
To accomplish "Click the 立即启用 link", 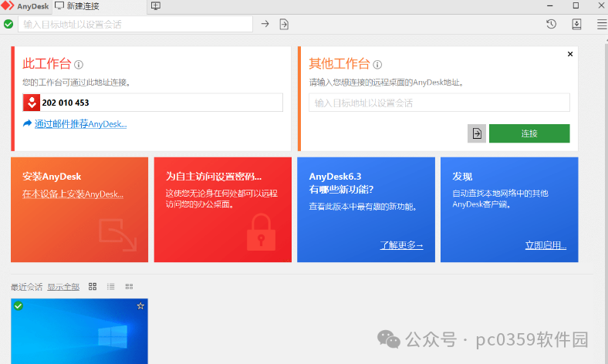I will [546, 245].
